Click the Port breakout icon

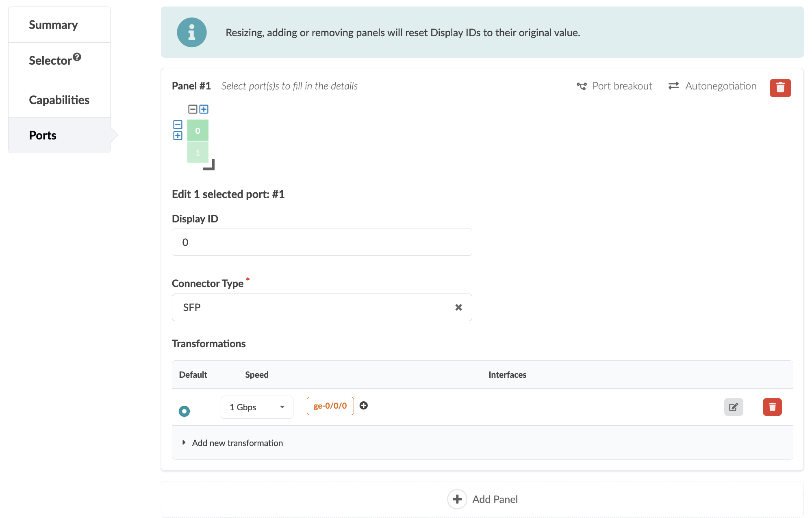coord(581,86)
